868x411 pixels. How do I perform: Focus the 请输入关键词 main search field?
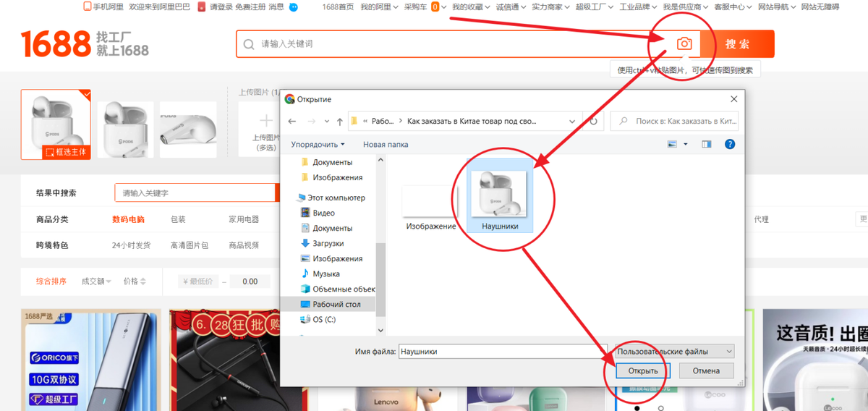(456, 44)
